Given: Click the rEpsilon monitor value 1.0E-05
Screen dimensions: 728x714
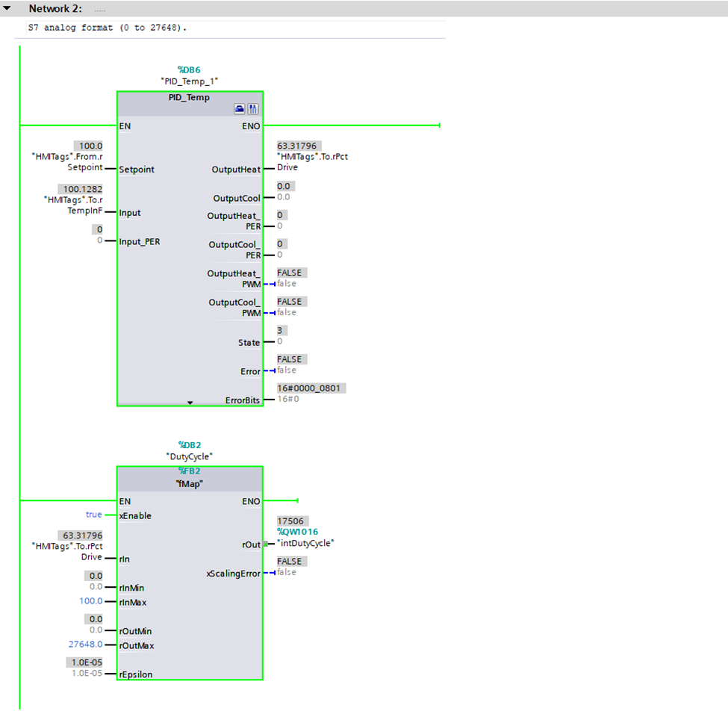Looking at the screenshot, I should (x=85, y=662).
